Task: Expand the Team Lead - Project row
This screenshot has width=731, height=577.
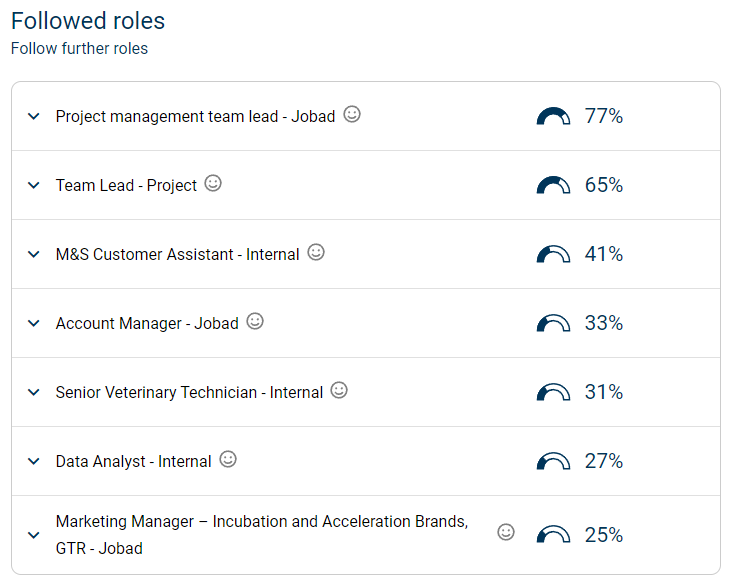Action: (x=34, y=186)
